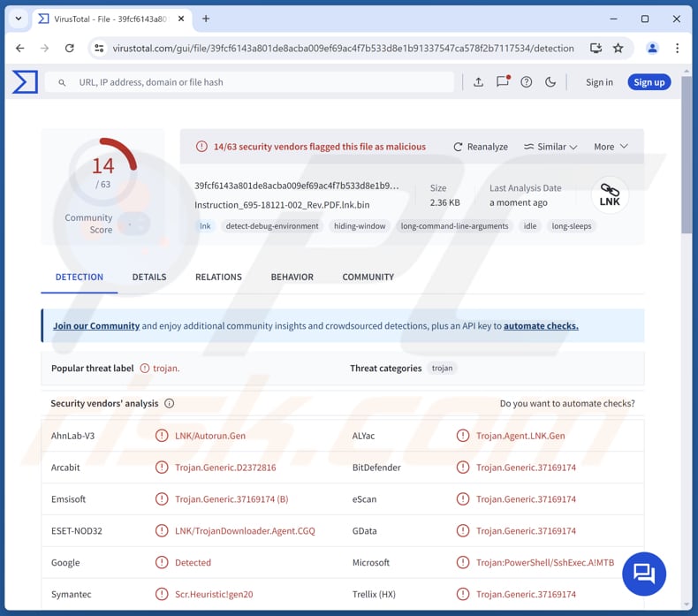
Task: Open a new browser tab
Action: pos(206,19)
